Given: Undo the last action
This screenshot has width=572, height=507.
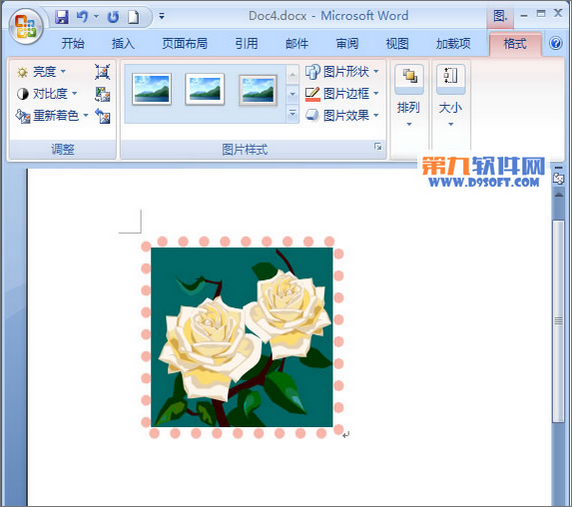Looking at the screenshot, I should [82, 17].
